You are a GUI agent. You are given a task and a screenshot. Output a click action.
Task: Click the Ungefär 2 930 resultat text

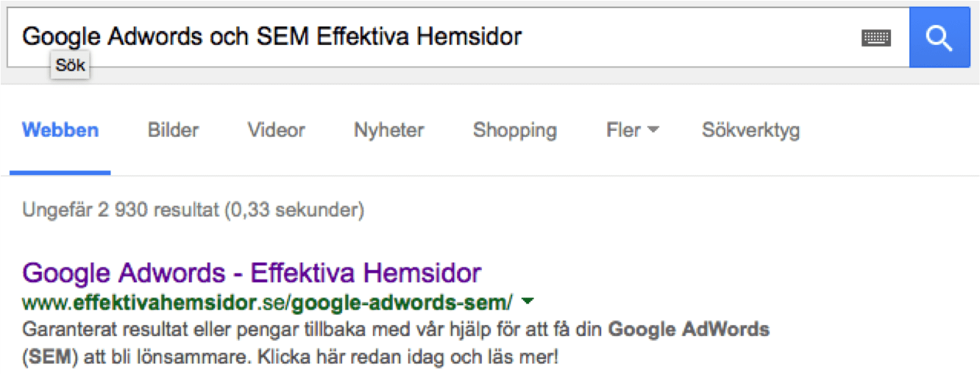tap(193, 211)
